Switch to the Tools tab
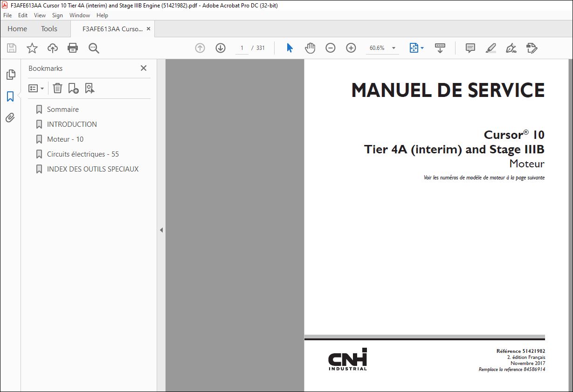The height and width of the screenshot is (392, 573). tap(49, 29)
